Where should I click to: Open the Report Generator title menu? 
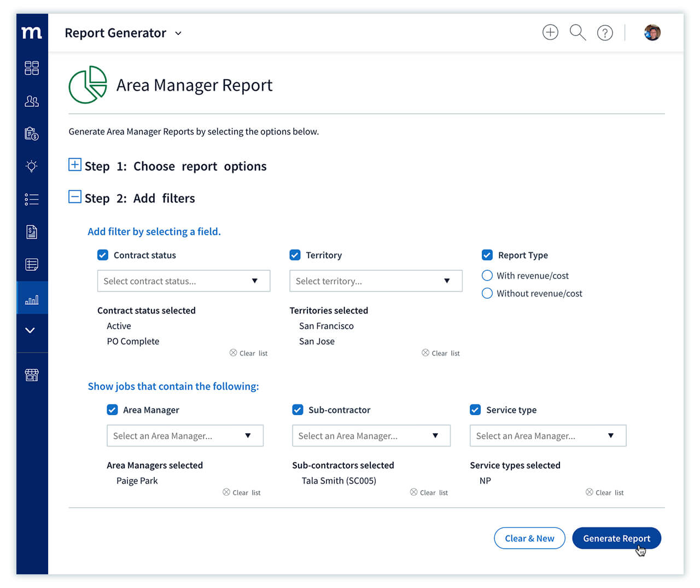(x=123, y=33)
